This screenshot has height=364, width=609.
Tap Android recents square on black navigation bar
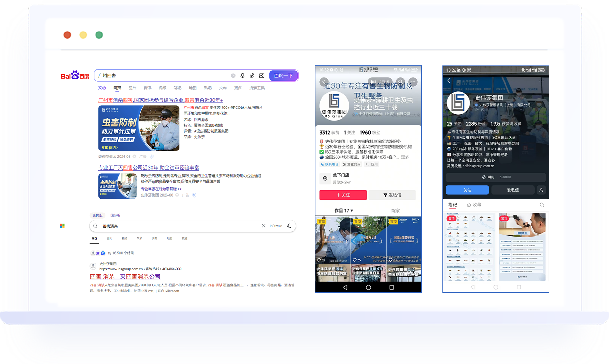point(392,287)
